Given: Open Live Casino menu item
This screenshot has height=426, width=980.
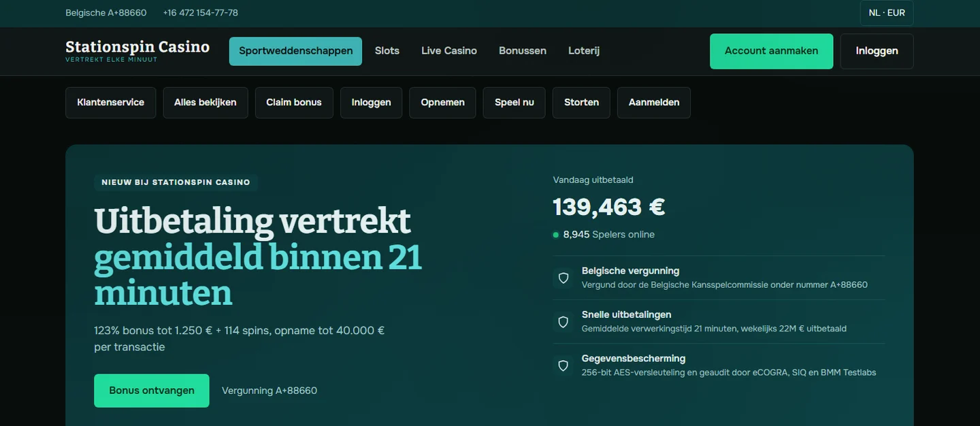Looking at the screenshot, I should [x=449, y=51].
